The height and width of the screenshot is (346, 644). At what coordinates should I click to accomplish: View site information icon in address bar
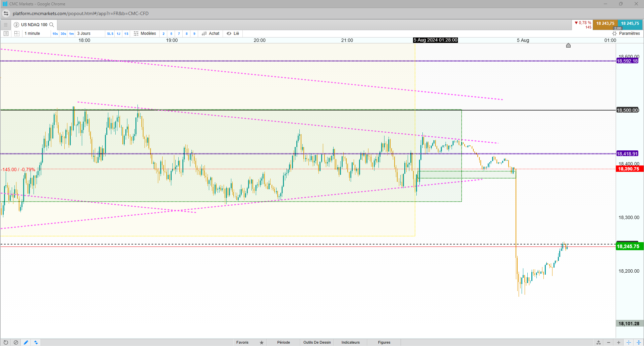(6, 13)
